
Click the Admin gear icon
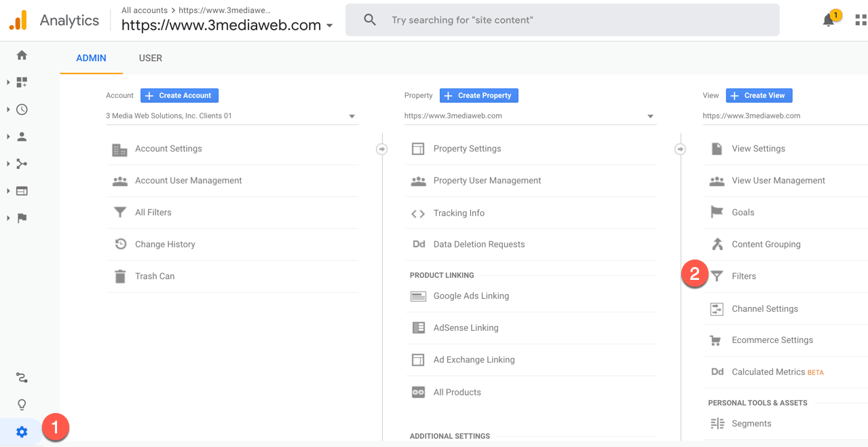click(x=22, y=432)
